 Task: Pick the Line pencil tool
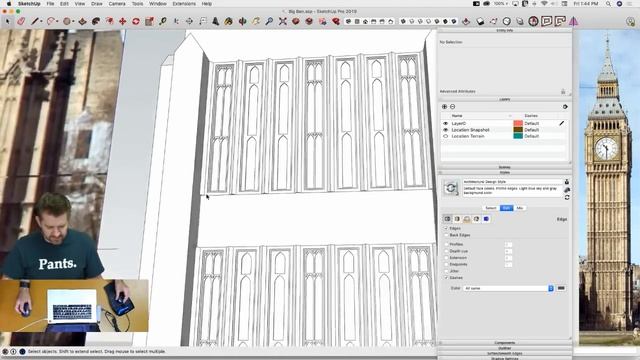pyautogui.click(x=35, y=21)
